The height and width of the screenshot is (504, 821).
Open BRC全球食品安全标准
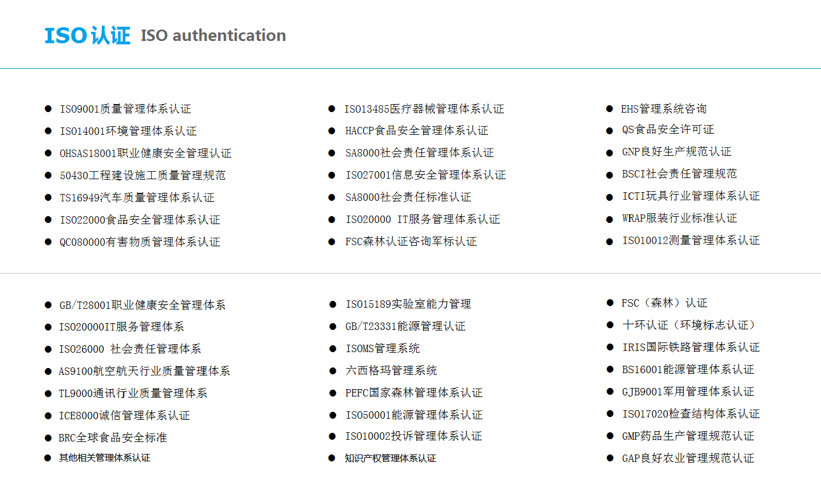[x=113, y=437]
